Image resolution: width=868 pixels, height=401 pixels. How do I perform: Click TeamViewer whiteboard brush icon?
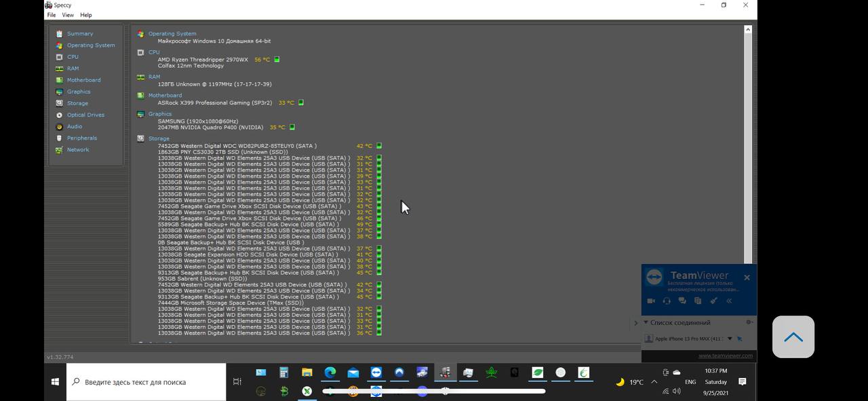pos(713,301)
